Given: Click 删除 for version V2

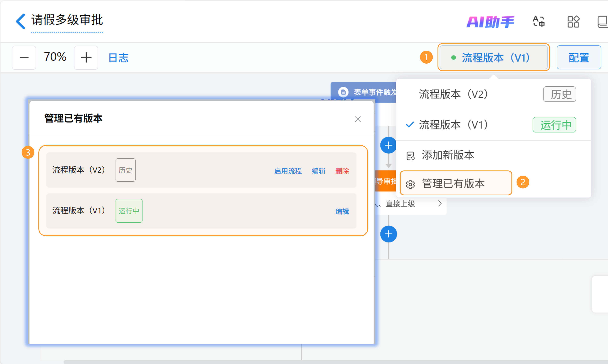Looking at the screenshot, I should tap(342, 171).
